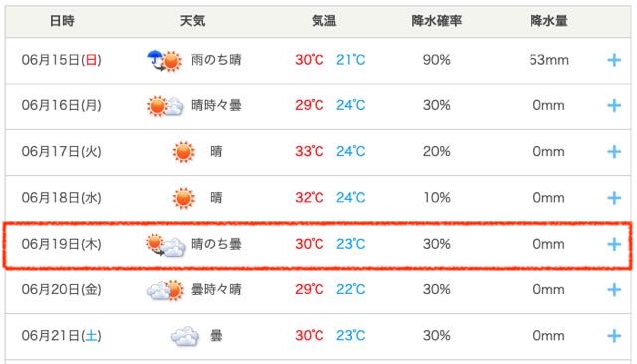Viewport: 637px width, 364px height.
Task: Expand the 06月16日 row details
Action: [614, 105]
